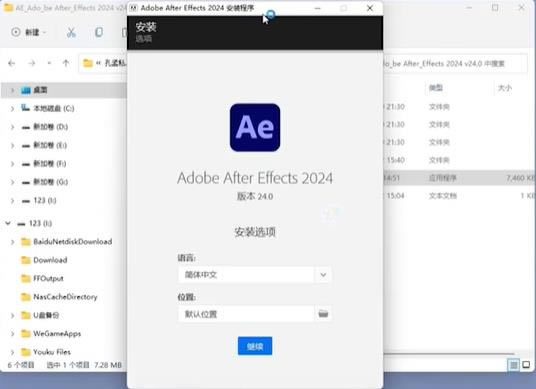Maximize the File Explorer window
Screen dimensions: 536x389
495,8
